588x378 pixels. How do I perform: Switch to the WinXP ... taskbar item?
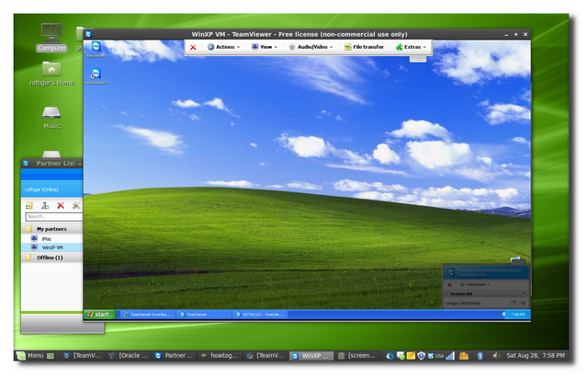311,356
